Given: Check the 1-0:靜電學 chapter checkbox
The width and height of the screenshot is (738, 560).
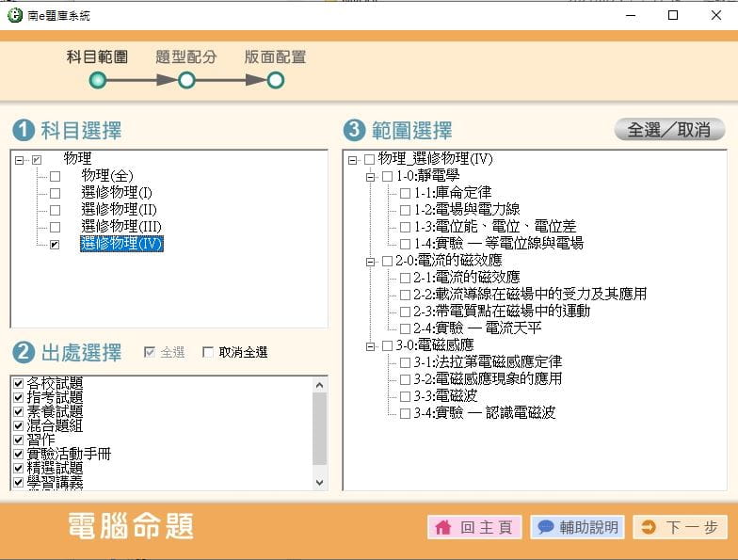Looking at the screenshot, I should 388,177.
